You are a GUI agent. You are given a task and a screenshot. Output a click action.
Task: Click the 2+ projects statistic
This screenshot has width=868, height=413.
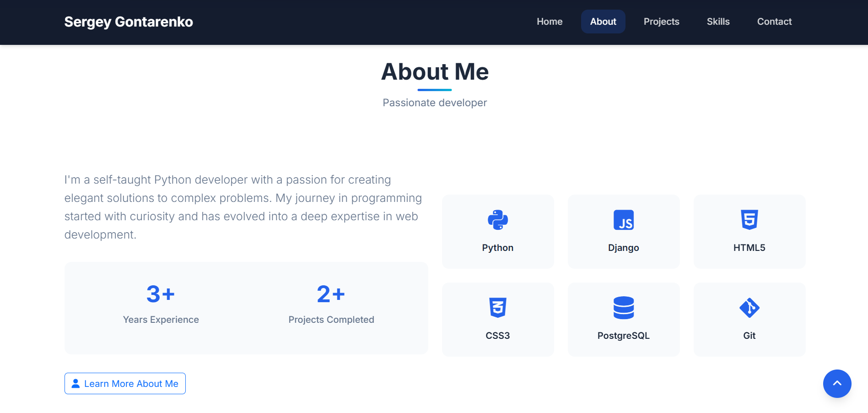pyautogui.click(x=331, y=294)
